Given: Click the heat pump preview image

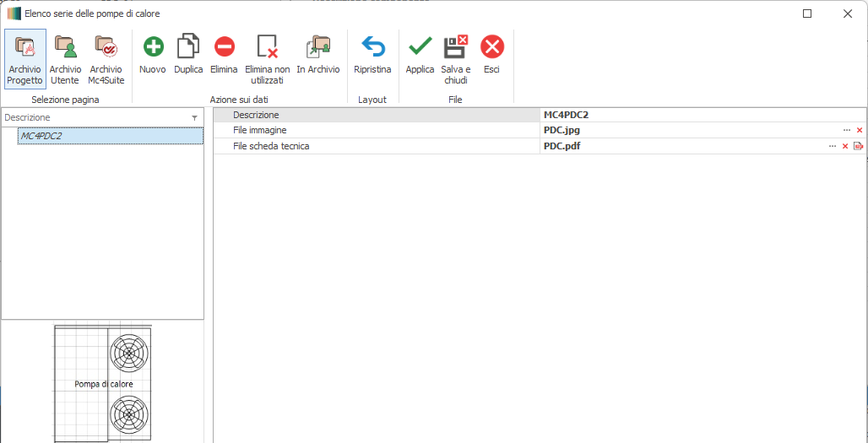Looking at the screenshot, I should tap(102, 383).
